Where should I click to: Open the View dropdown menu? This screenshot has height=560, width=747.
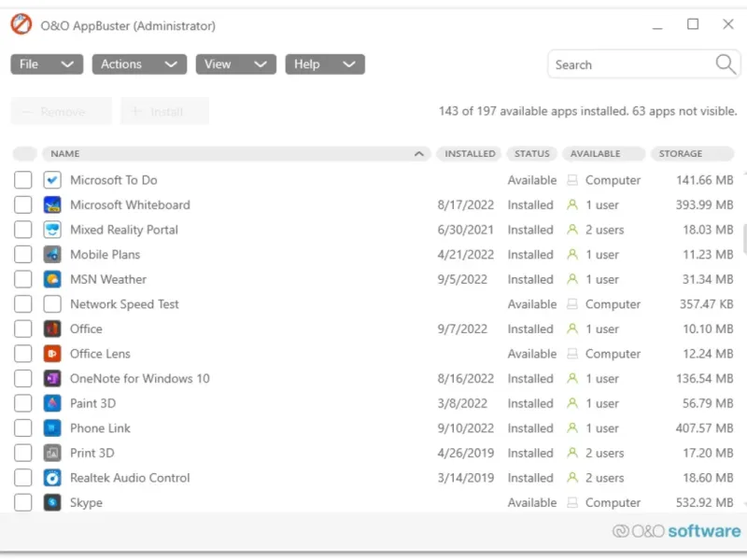(236, 64)
